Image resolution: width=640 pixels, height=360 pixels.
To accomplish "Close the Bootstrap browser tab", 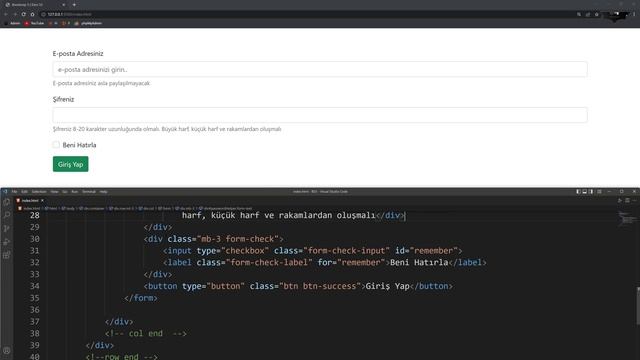I will coord(64,4).
